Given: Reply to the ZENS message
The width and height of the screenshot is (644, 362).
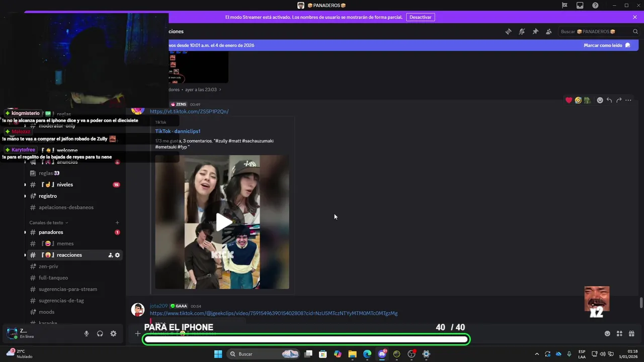Looking at the screenshot, I should (609, 100).
